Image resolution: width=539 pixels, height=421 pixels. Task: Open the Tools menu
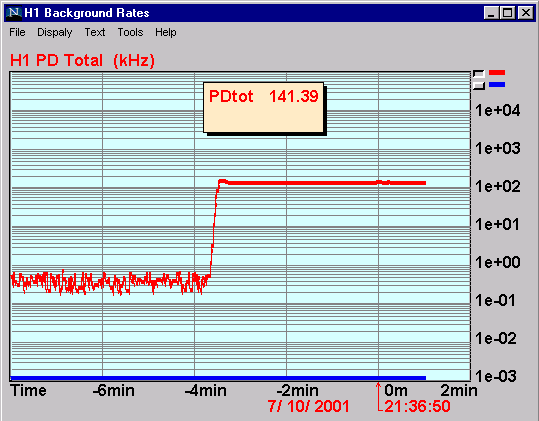(x=130, y=32)
